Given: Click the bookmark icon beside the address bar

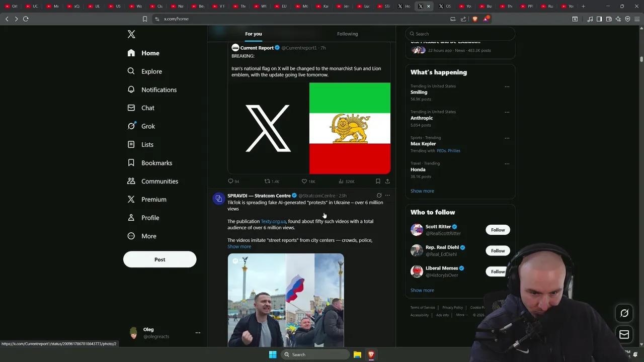Looking at the screenshot, I should pyautogui.click(x=145, y=19).
